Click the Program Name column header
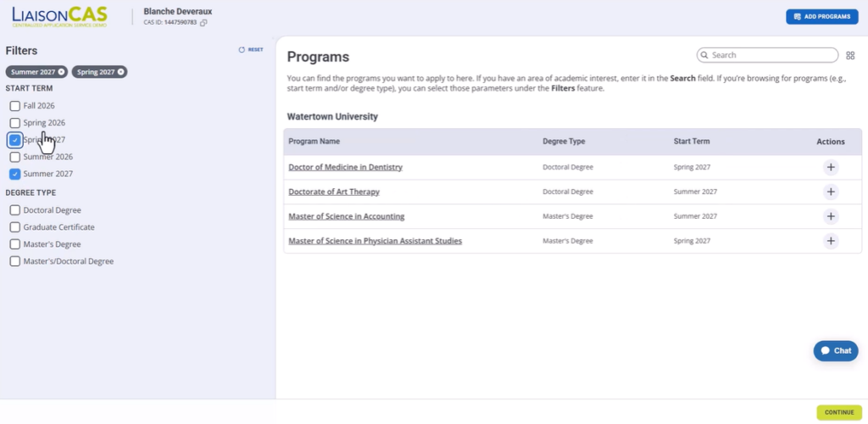868x424 pixels. tap(314, 142)
